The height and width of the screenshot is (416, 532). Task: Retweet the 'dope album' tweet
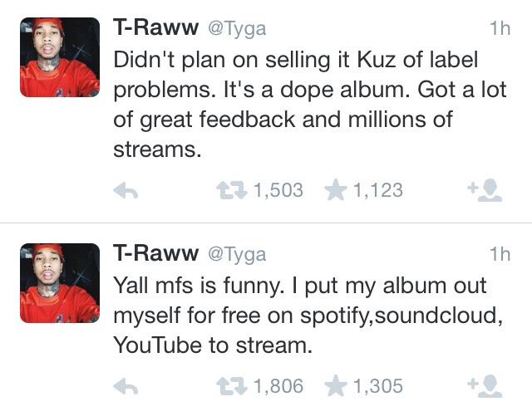pyautogui.click(x=231, y=191)
